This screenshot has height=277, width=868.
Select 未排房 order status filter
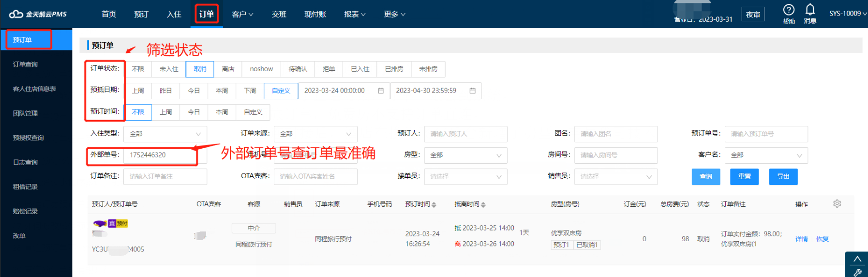point(428,69)
